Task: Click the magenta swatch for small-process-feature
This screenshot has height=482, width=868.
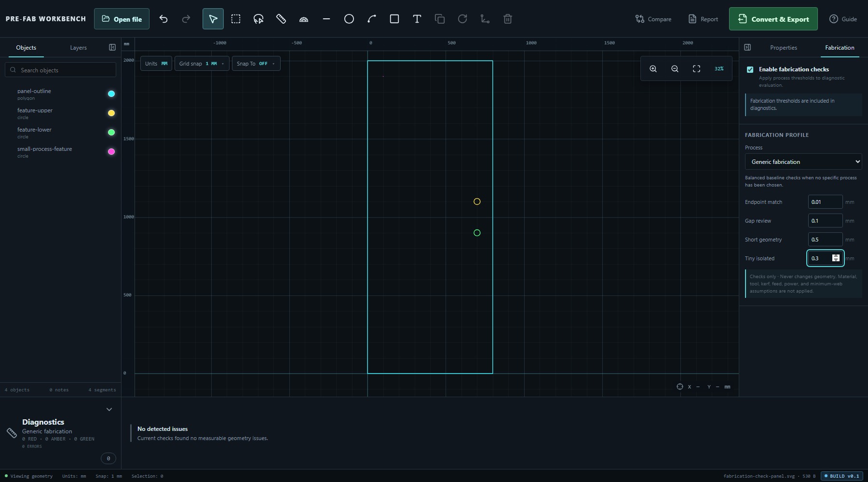Action: [111, 152]
